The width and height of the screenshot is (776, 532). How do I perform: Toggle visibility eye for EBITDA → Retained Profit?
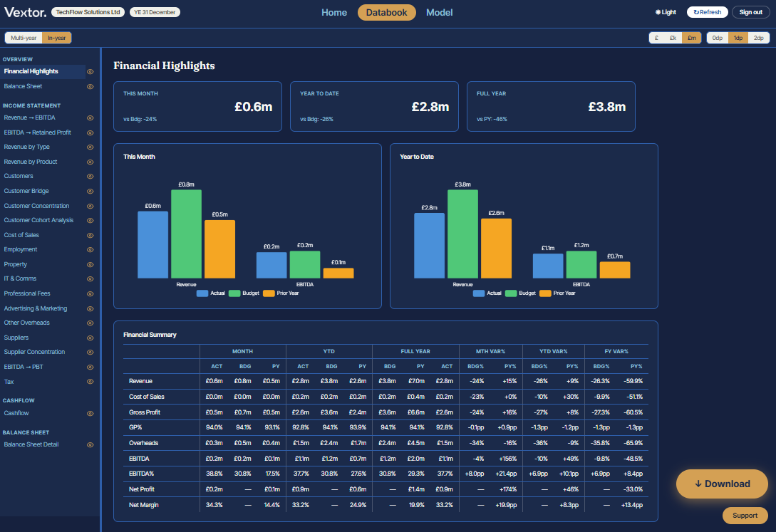point(90,133)
